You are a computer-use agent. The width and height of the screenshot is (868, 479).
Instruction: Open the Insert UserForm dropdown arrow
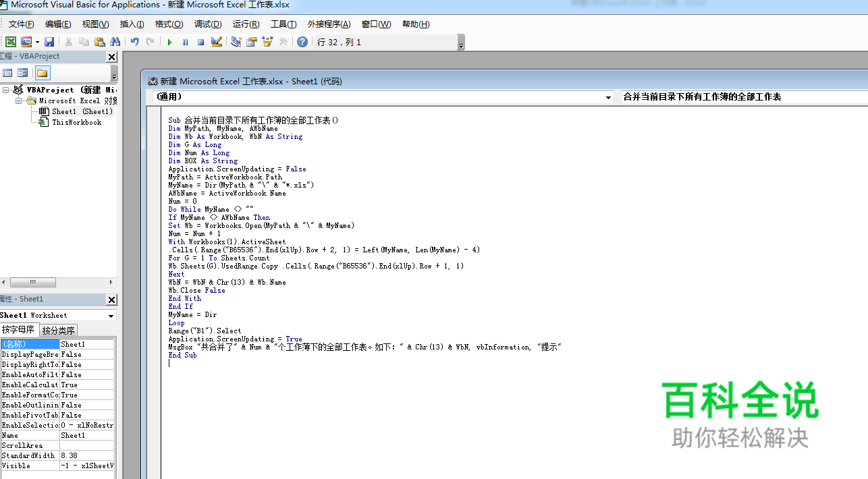37,42
